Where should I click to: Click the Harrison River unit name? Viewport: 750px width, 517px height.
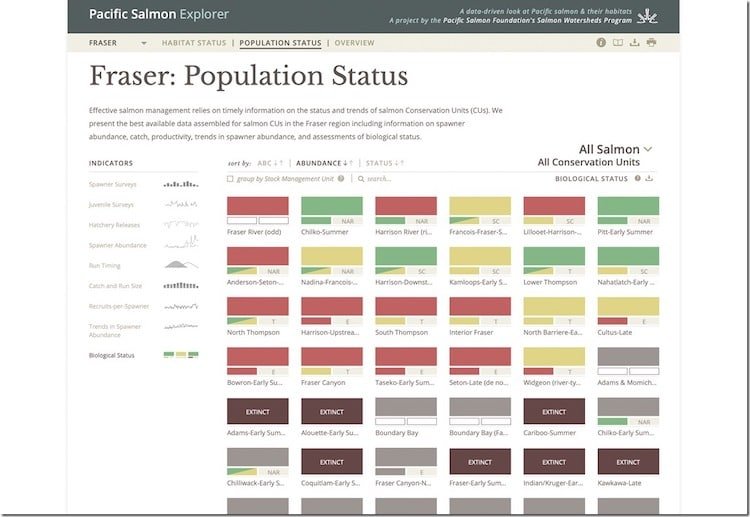(404, 232)
